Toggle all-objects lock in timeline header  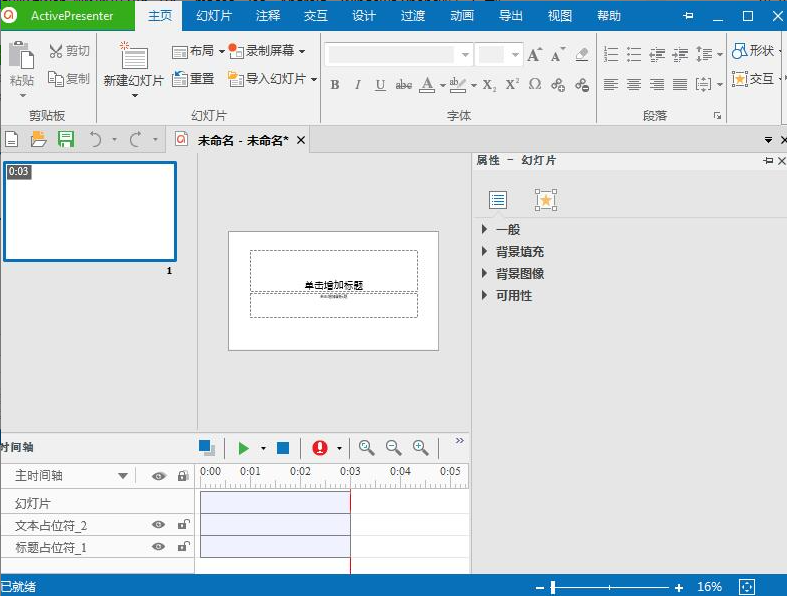[x=183, y=476]
